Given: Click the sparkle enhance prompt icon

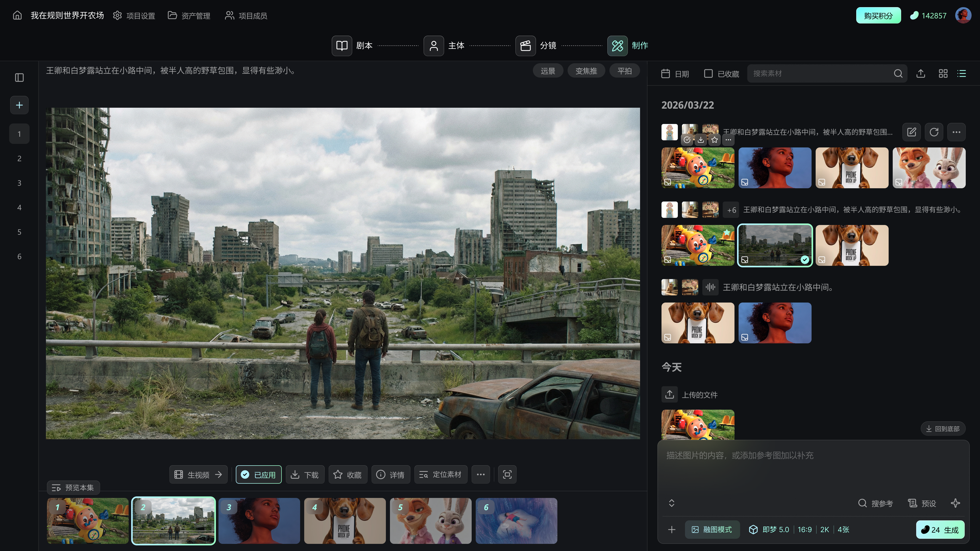Looking at the screenshot, I should [955, 503].
